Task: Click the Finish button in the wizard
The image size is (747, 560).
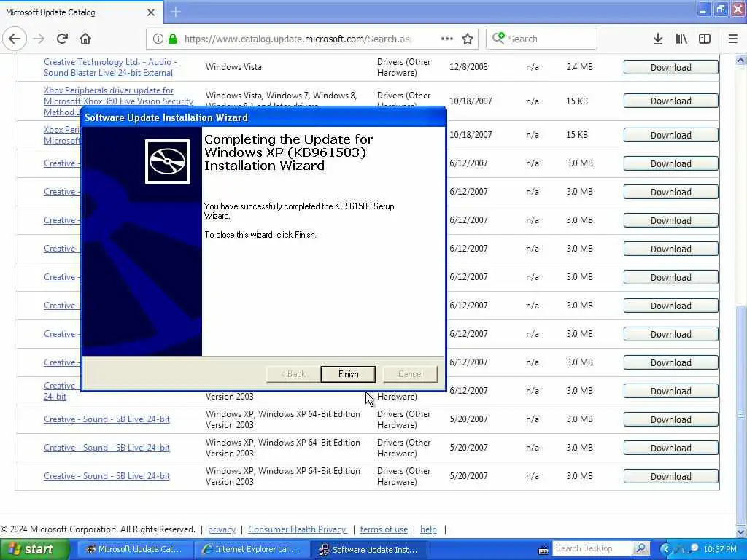Action: (x=348, y=374)
